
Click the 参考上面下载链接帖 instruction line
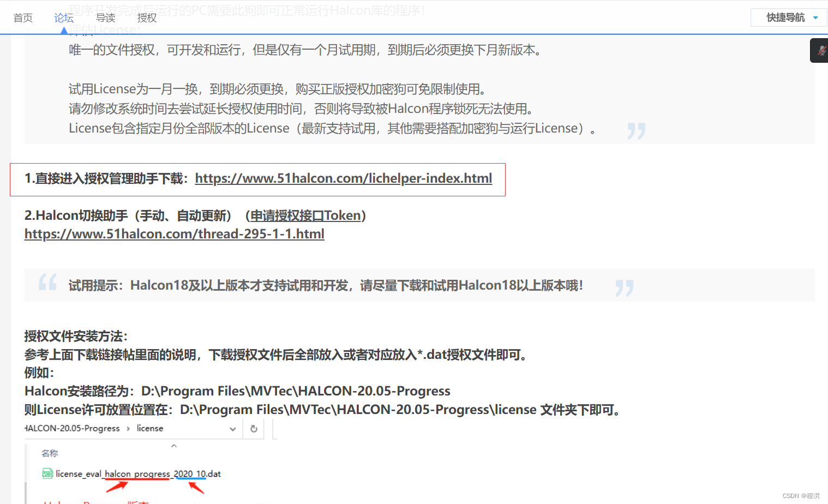point(277,355)
